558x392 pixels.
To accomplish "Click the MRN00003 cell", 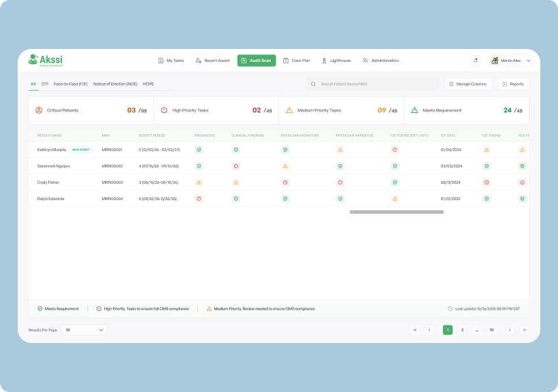I will (112, 182).
